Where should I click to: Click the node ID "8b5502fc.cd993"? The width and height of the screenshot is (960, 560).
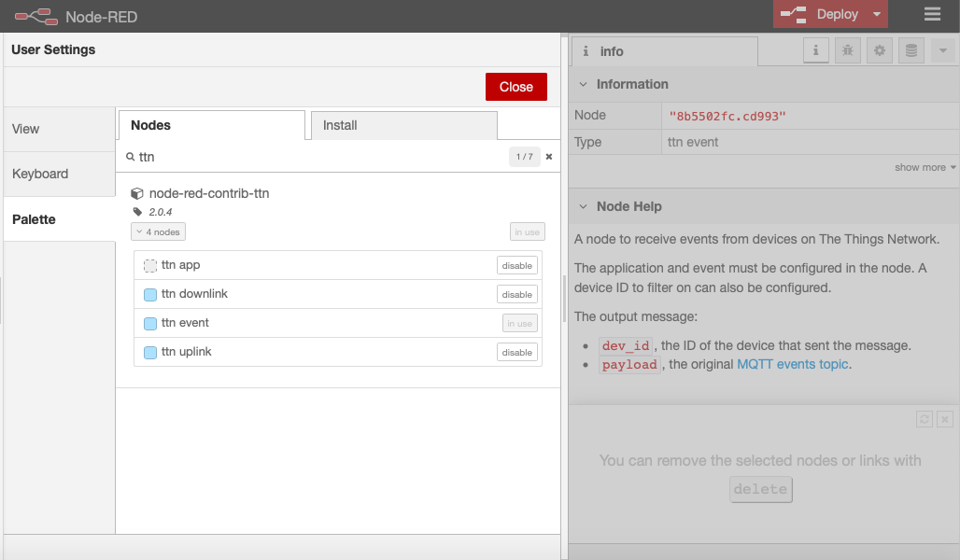(727, 117)
